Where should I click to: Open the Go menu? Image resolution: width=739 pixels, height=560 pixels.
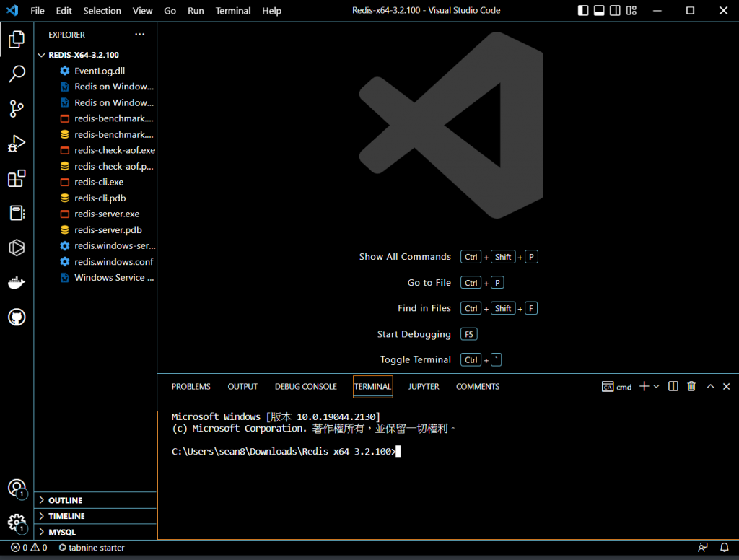tap(170, 10)
